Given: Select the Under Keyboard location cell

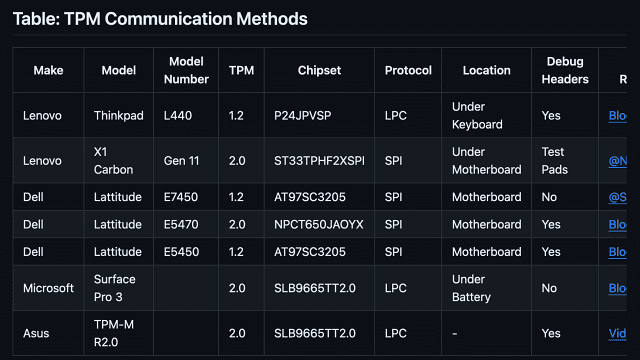Looking at the screenshot, I should pos(487,116).
